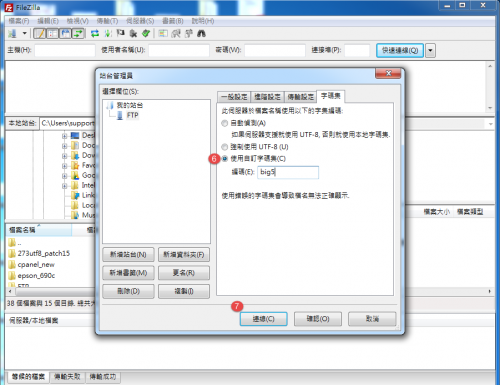The height and width of the screenshot is (385, 500).
Task: Expand the Desktop folder tree node
Action: [x=65, y=136]
